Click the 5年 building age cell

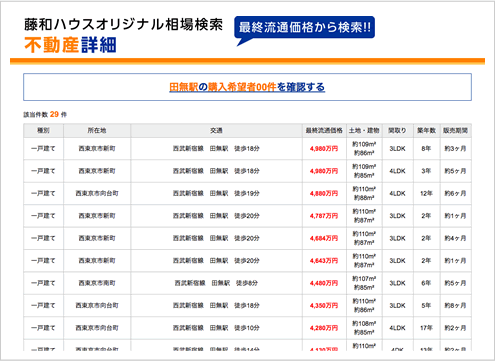tap(426, 305)
